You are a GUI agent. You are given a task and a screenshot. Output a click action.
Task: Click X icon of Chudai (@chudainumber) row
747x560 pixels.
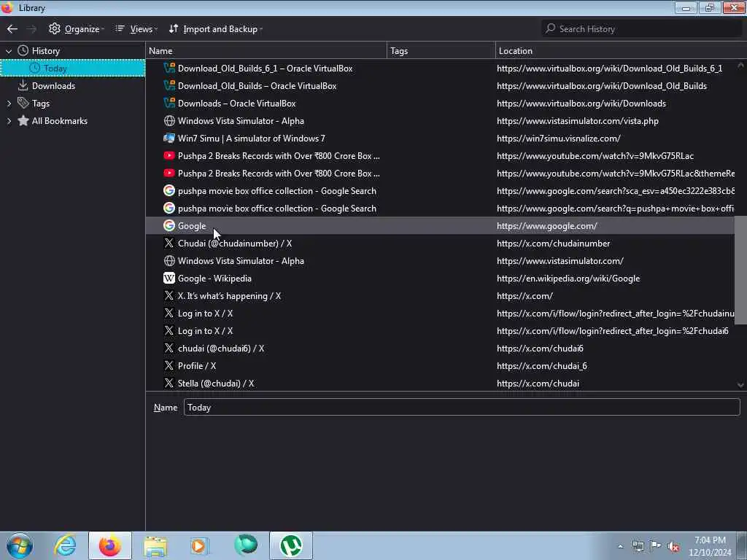(x=169, y=244)
